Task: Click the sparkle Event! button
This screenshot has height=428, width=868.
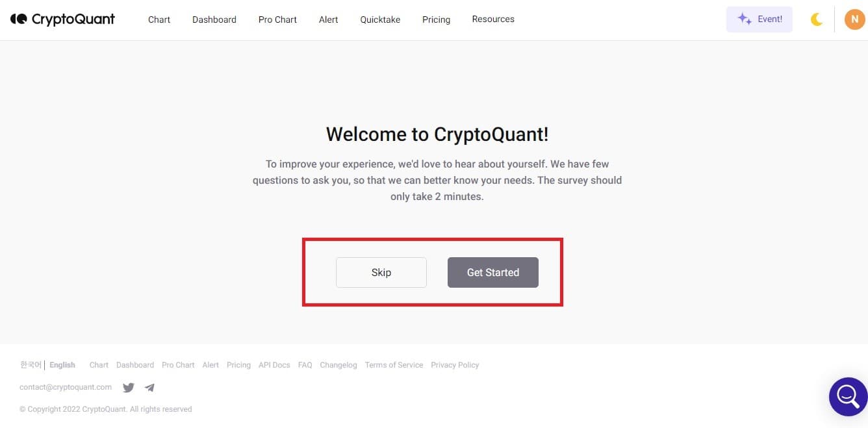Action: (x=759, y=19)
